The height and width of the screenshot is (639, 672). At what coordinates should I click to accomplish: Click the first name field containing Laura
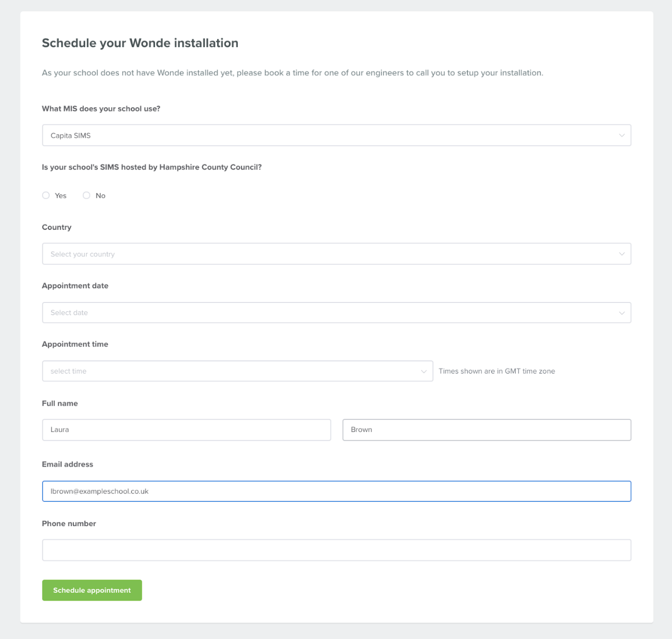point(187,430)
